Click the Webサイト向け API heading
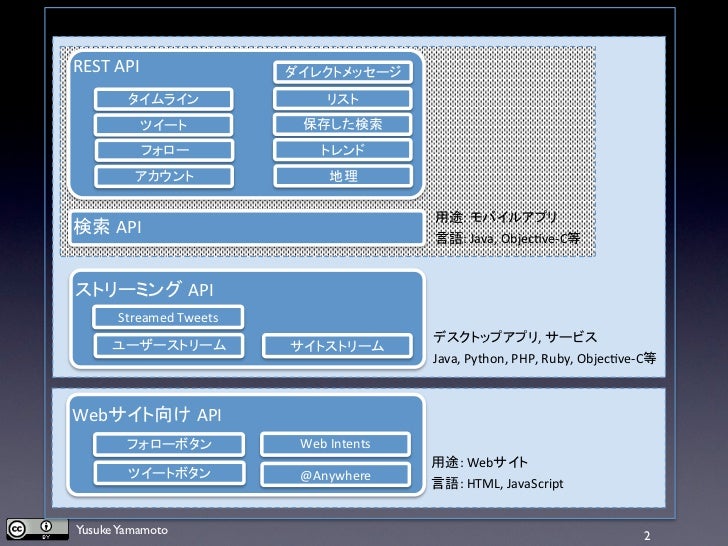This screenshot has width=728, height=546. [147, 415]
